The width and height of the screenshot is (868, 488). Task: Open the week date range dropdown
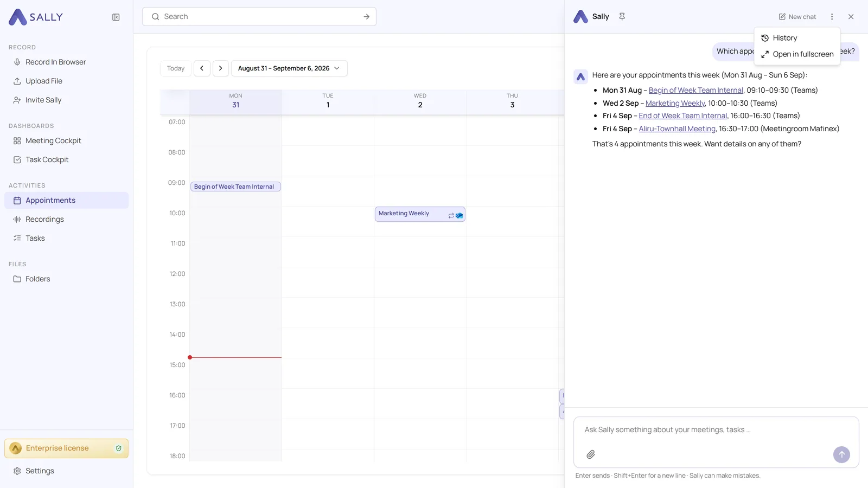(289, 68)
